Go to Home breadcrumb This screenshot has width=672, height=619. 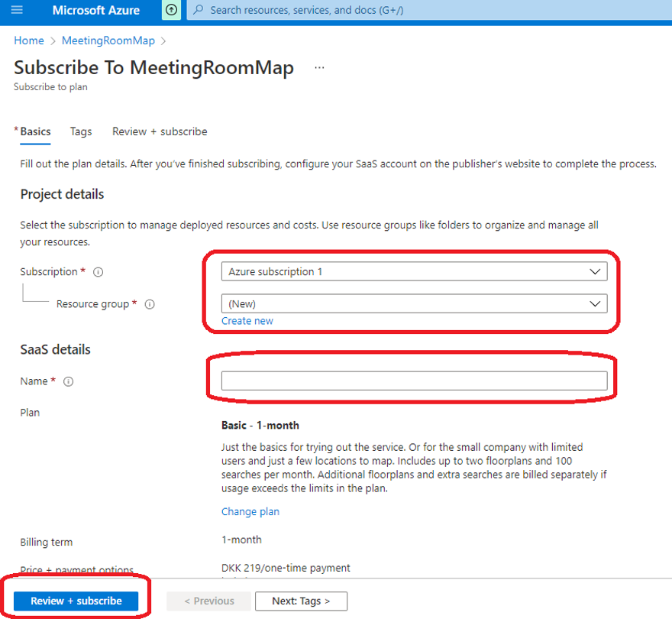pyautogui.click(x=29, y=41)
